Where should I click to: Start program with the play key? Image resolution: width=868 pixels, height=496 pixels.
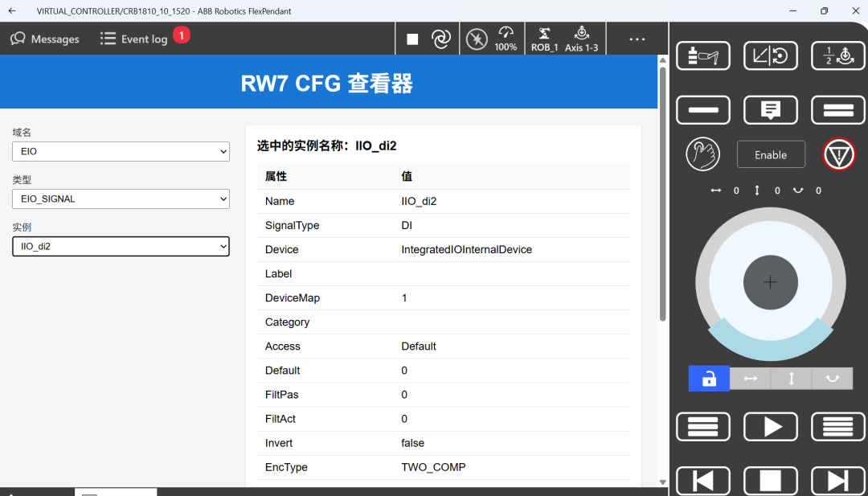[x=771, y=427]
